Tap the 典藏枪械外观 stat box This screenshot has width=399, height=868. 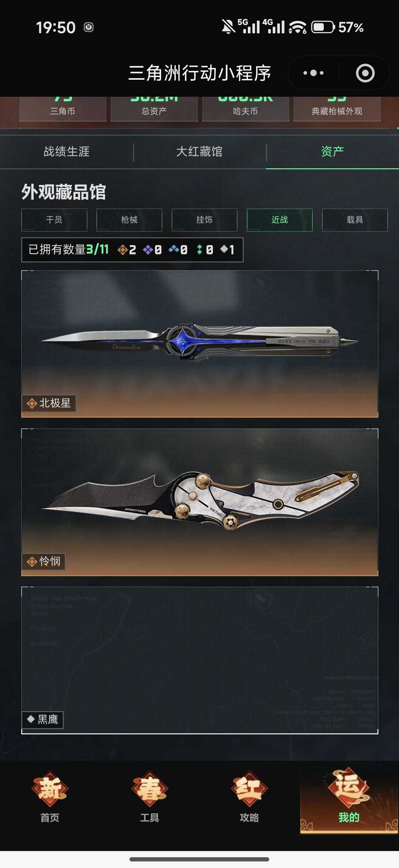tap(337, 109)
